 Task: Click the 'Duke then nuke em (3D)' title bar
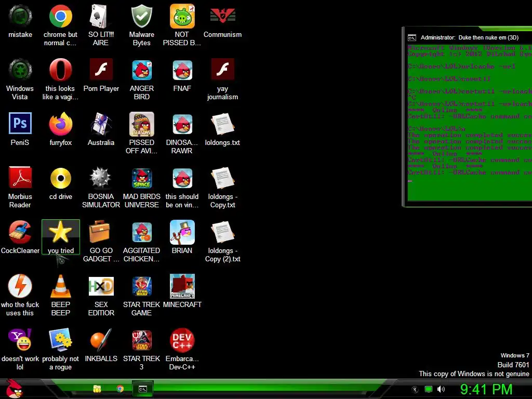click(x=470, y=37)
